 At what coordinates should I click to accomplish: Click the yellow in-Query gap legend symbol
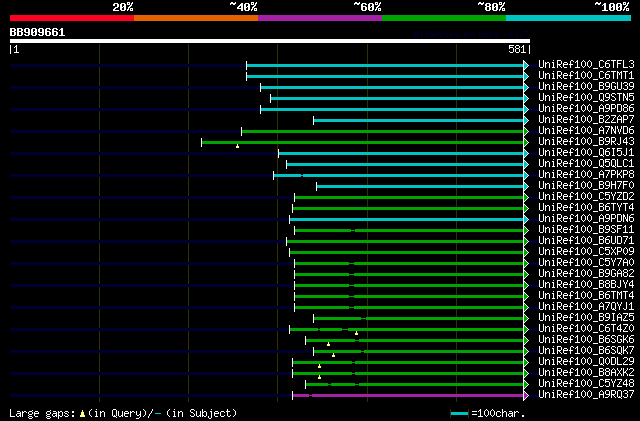[x=82, y=414]
